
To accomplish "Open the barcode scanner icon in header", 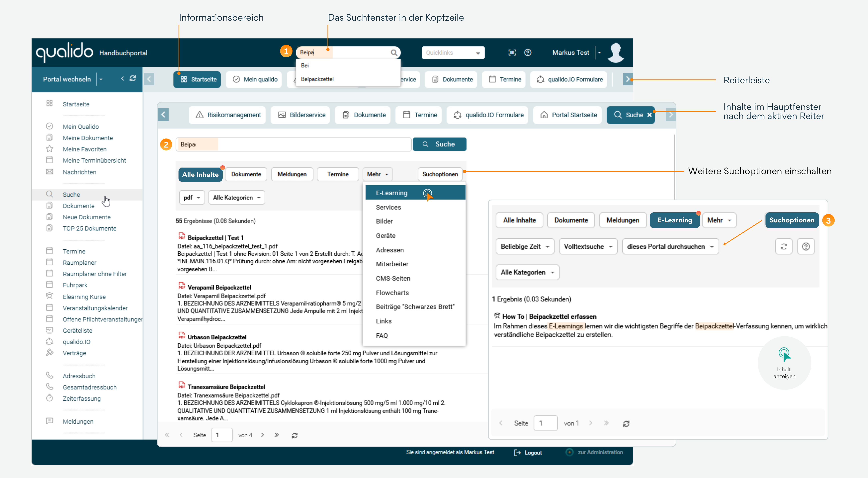I will (512, 53).
